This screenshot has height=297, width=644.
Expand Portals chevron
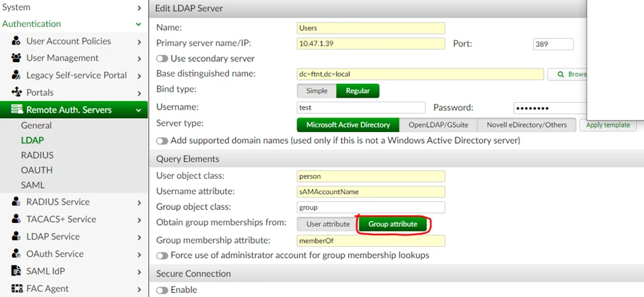[x=139, y=93]
